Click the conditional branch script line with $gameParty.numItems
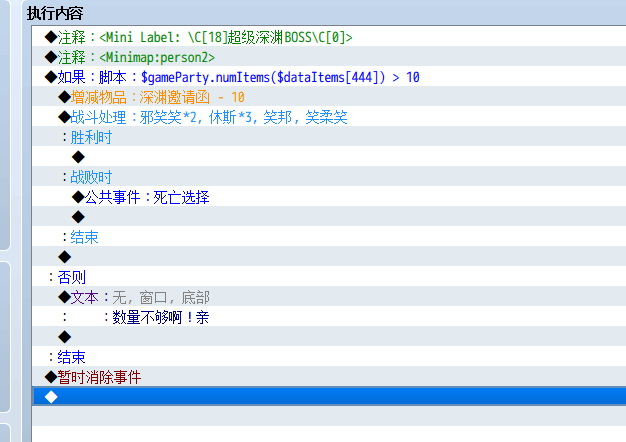 click(x=232, y=77)
